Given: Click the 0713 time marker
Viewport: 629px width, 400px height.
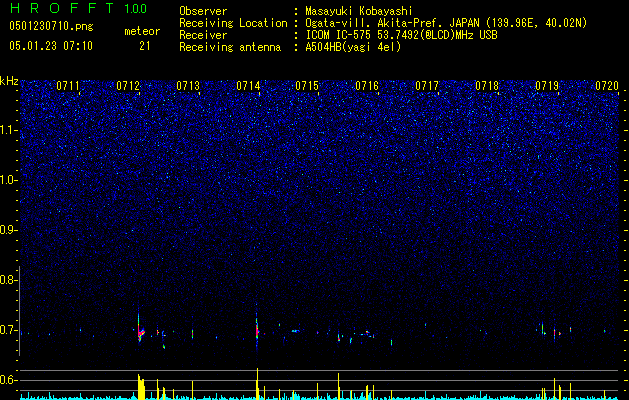Looking at the screenshot, I should [188, 85].
